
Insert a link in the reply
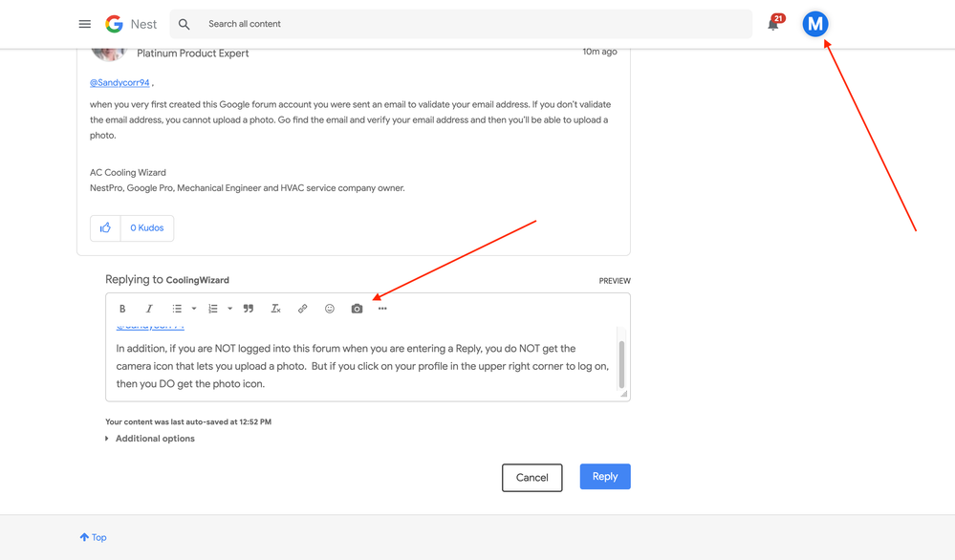[x=302, y=309]
